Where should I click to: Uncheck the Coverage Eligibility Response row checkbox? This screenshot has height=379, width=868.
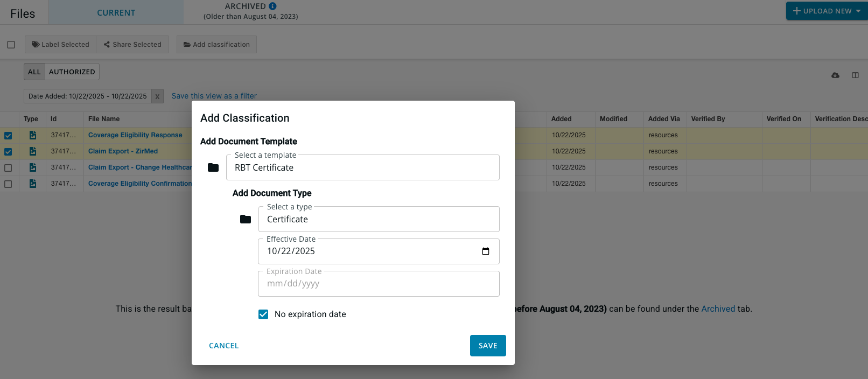[x=8, y=136]
